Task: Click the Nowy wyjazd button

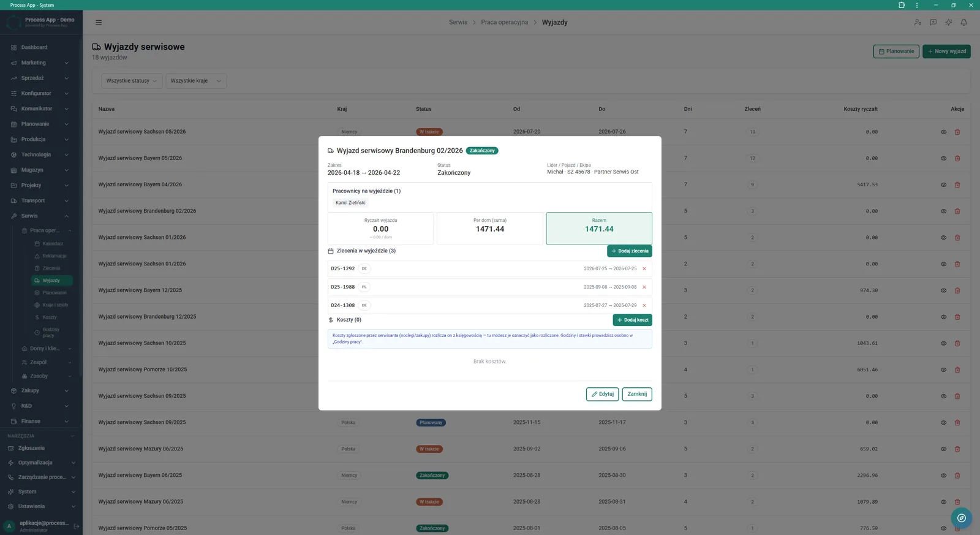Action: pos(947,51)
